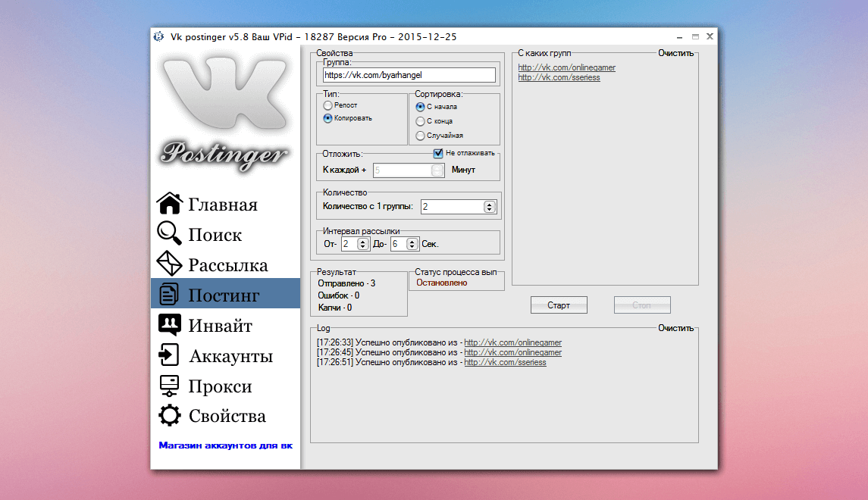Image resolution: width=868 pixels, height=500 pixels.
Task: Clear the С каких групп list
Action: click(x=676, y=53)
